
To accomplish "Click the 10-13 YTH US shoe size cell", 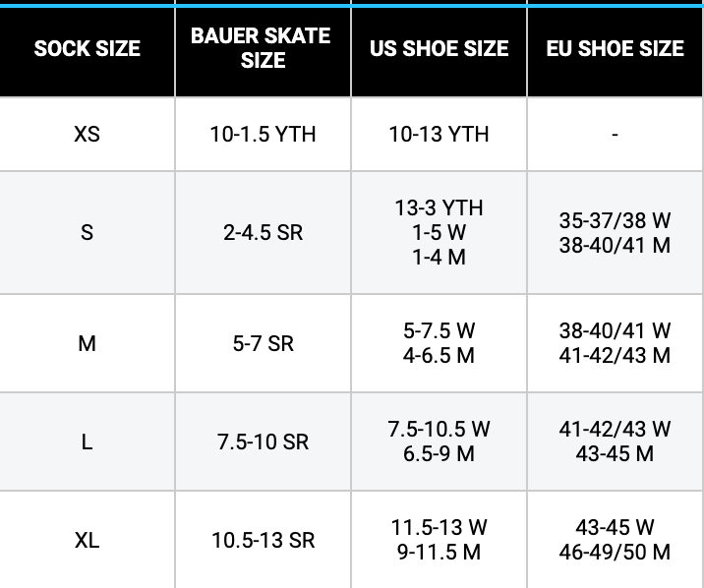I will point(439,134).
